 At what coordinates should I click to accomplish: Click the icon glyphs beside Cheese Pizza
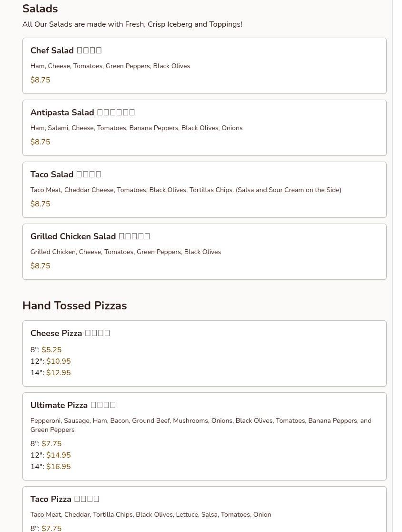[x=97, y=333]
